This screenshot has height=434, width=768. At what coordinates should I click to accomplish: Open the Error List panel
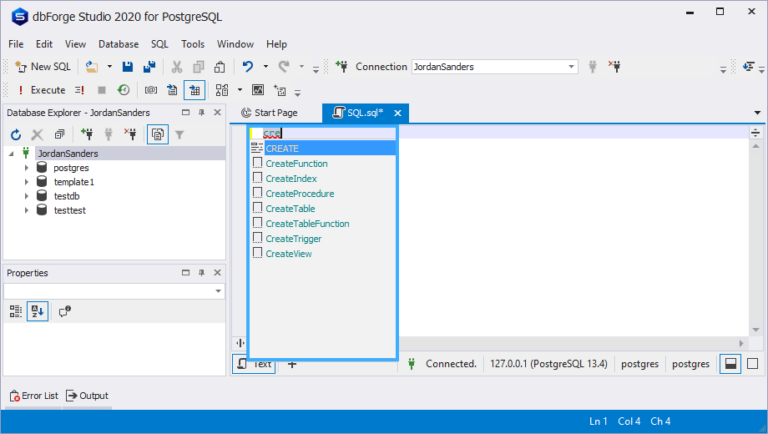coord(34,396)
